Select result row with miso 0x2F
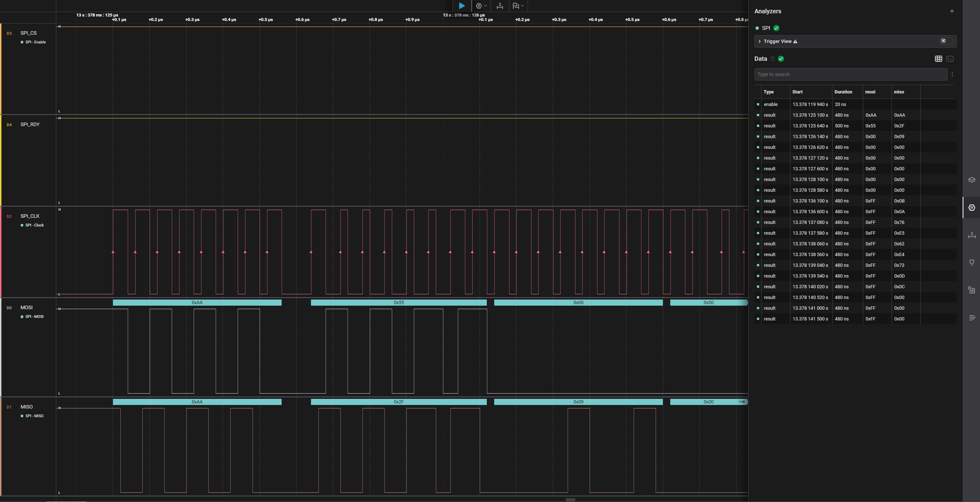Image resolution: width=980 pixels, height=502 pixels. click(855, 126)
